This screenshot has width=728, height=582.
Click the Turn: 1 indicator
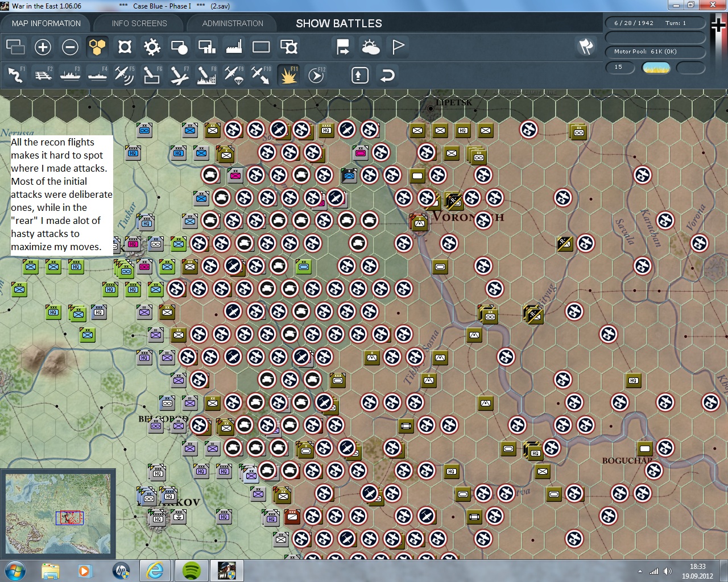tap(676, 23)
